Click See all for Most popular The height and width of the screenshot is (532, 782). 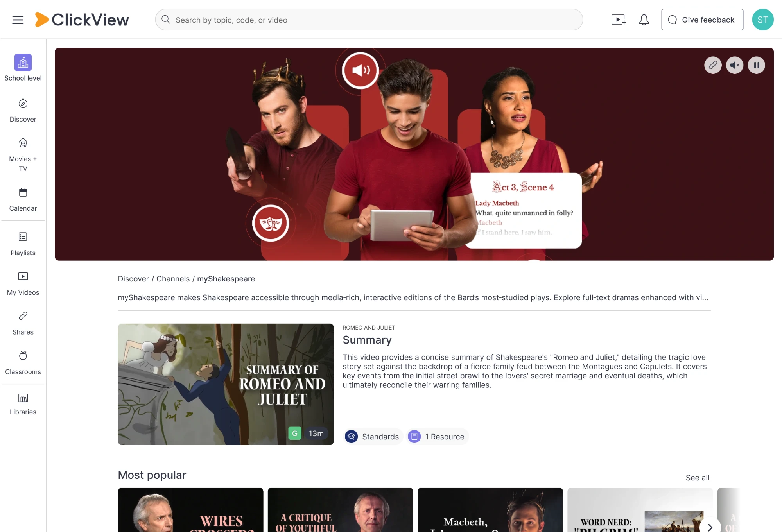(x=697, y=478)
